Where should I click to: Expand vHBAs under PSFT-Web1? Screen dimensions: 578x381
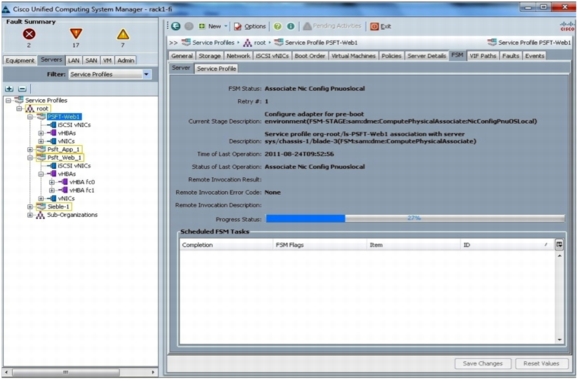click(x=41, y=133)
